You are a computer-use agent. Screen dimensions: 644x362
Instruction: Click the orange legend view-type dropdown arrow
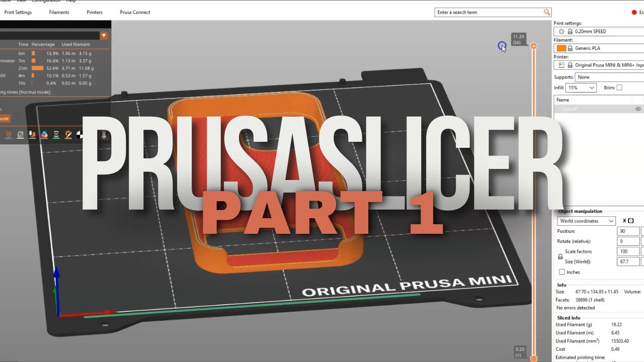[x=104, y=36]
